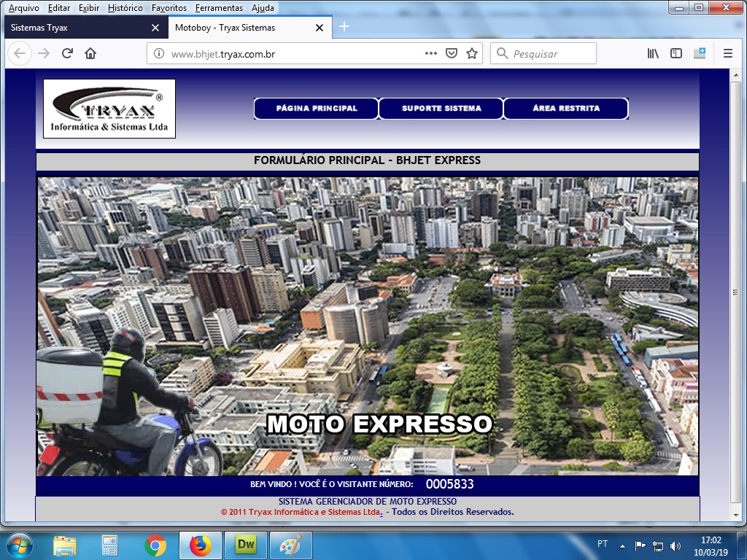
Task: Open the SUPORTE SISTEMA page
Action: tap(441, 109)
